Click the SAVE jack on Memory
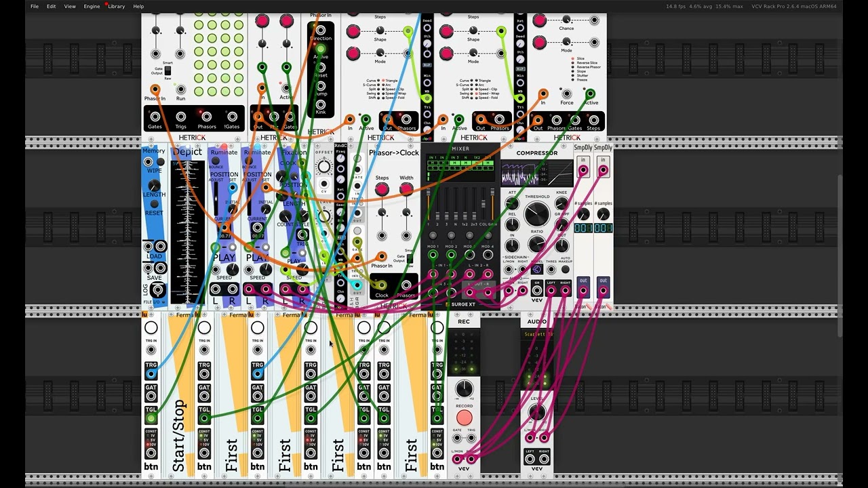 148,268
